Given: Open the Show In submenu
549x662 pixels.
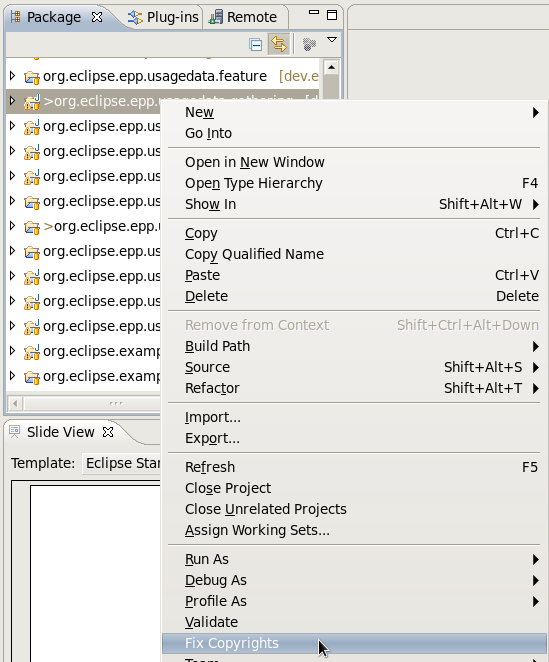Looking at the screenshot, I should 354,204.
